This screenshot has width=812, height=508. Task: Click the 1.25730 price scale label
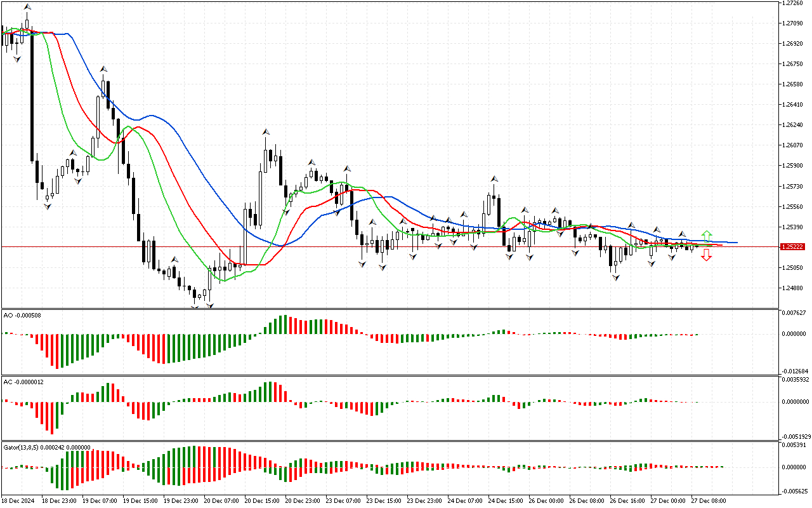pos(793,187)
